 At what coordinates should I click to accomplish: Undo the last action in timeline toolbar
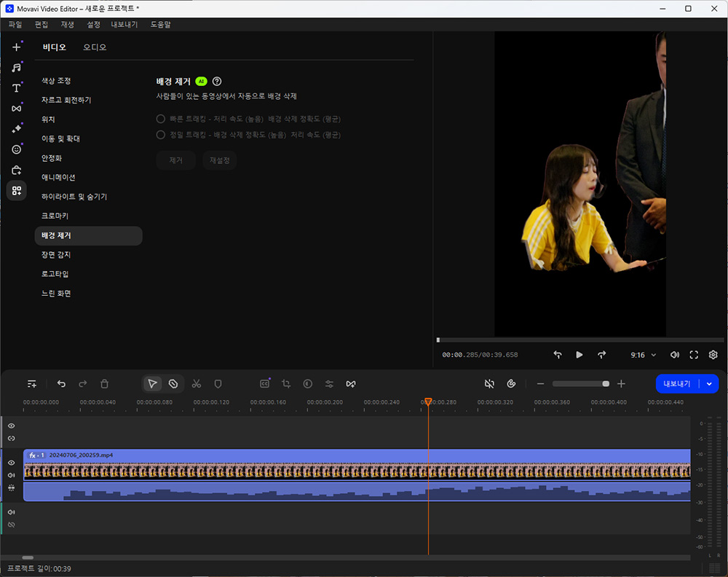[61, 384]
